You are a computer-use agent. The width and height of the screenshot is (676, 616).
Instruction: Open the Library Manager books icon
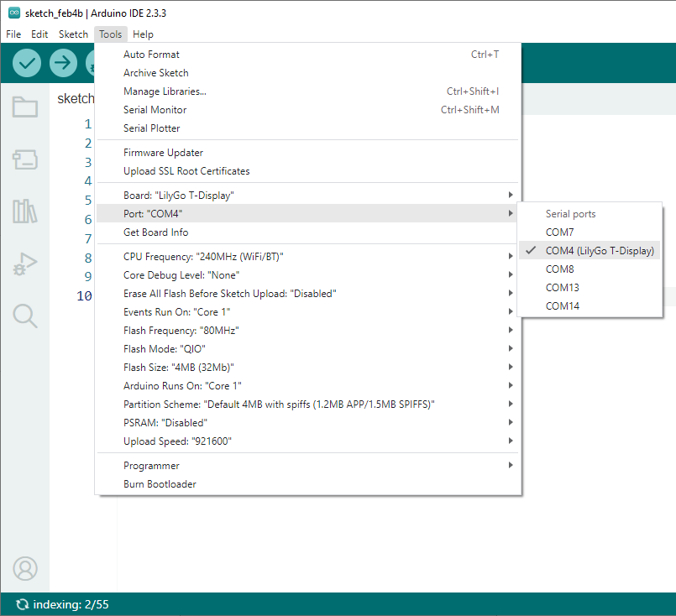(x=25, y=211)
